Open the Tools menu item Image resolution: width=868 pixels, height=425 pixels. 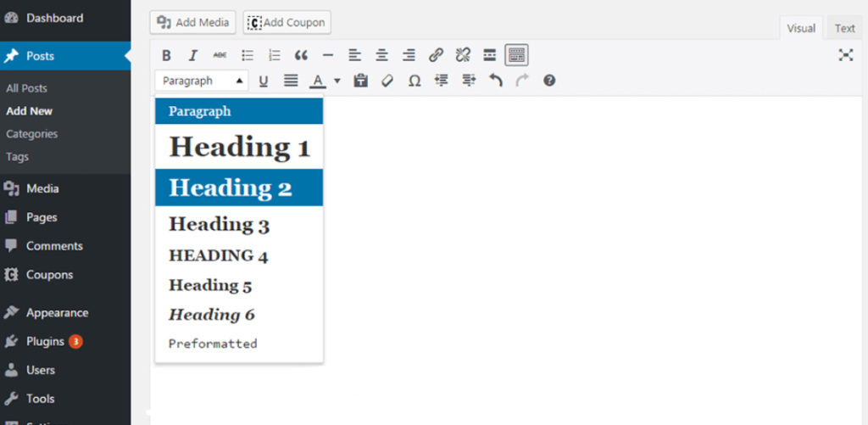click(65, 399)
